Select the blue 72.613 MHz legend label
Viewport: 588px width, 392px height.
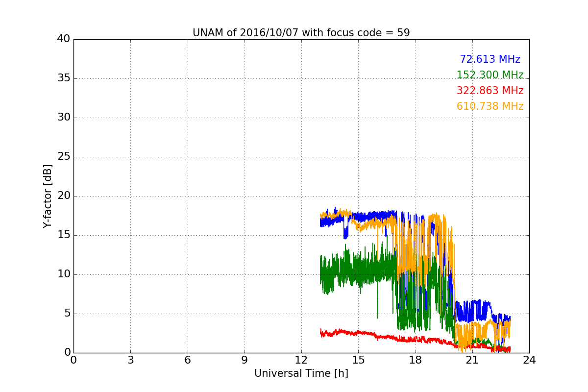[490, 59]
